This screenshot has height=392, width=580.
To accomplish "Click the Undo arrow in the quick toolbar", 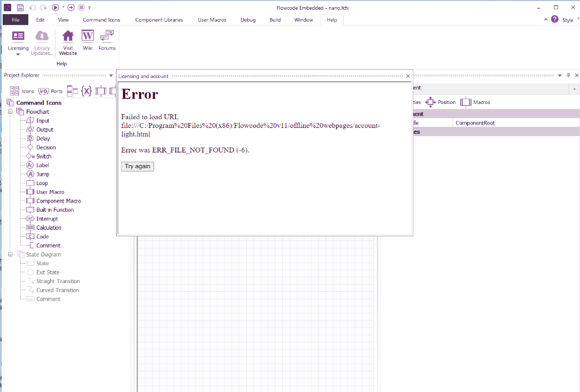I will coord(32,8).
